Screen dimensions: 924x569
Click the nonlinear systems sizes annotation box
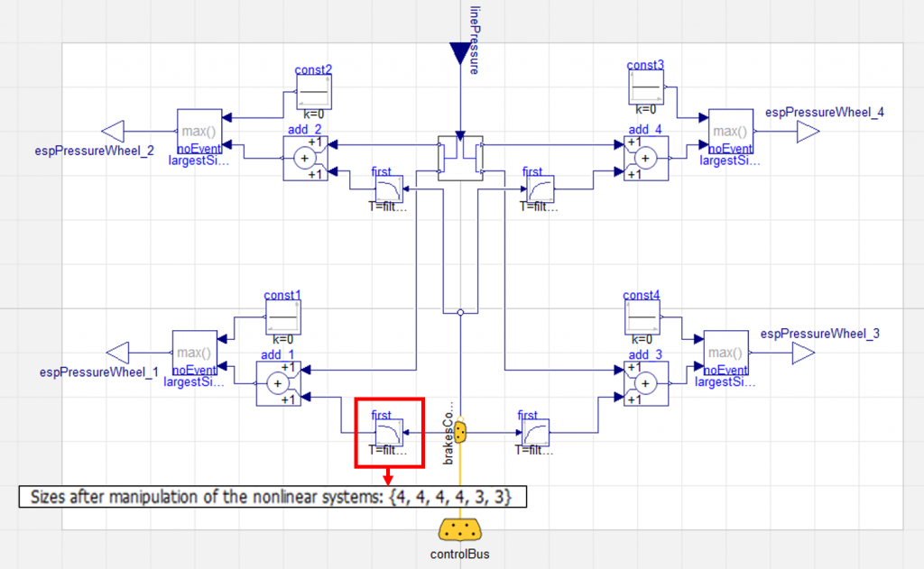tap(273, 497)
